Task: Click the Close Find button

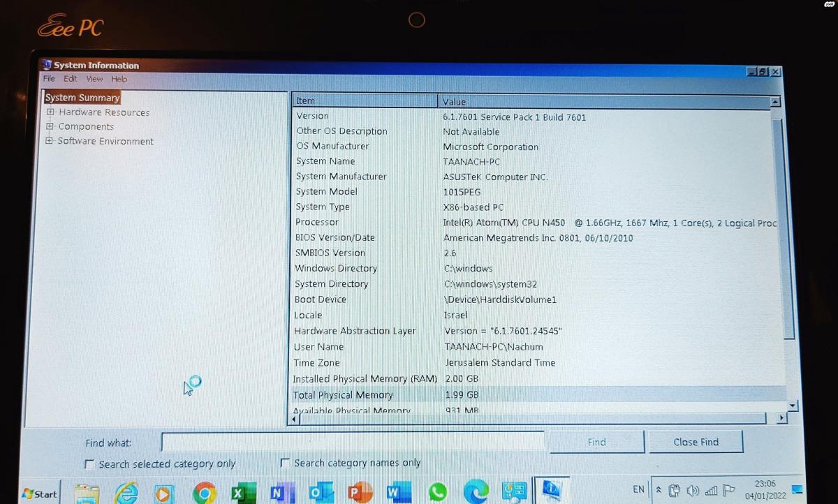Action: click(x=696, y=442)
